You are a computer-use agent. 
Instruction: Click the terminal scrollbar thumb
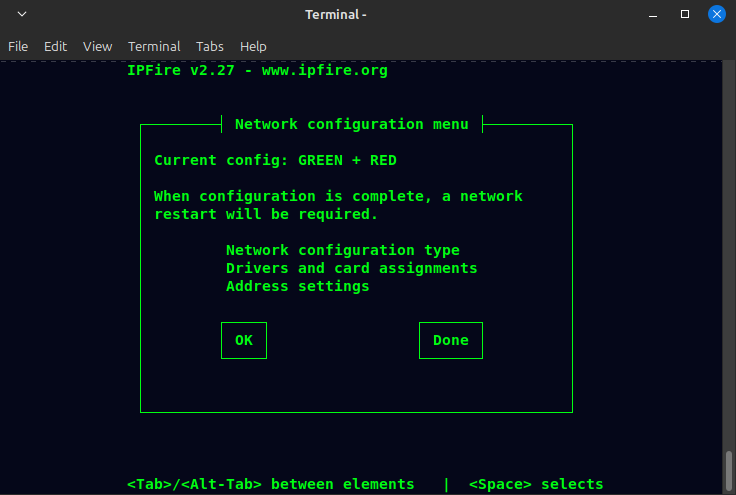[x=729, y=469]
